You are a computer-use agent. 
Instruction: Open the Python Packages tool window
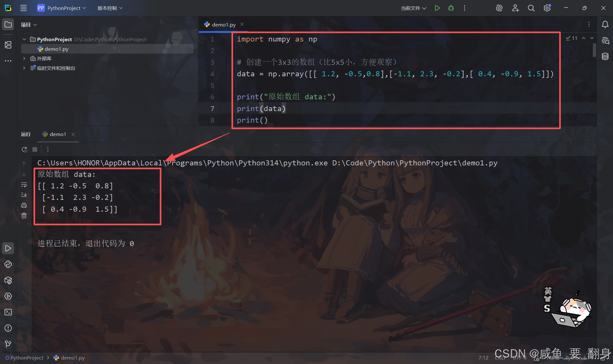coord(8,280)
